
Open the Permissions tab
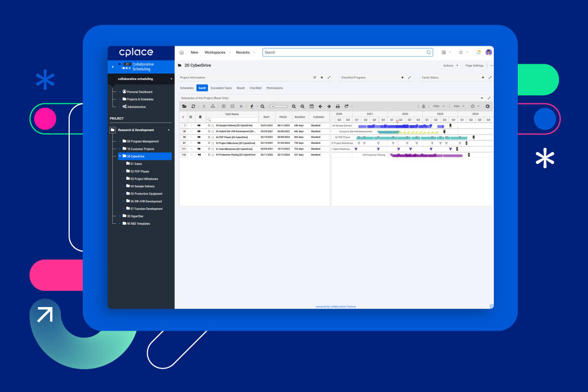pyautogui.click(x=274, y=88)
